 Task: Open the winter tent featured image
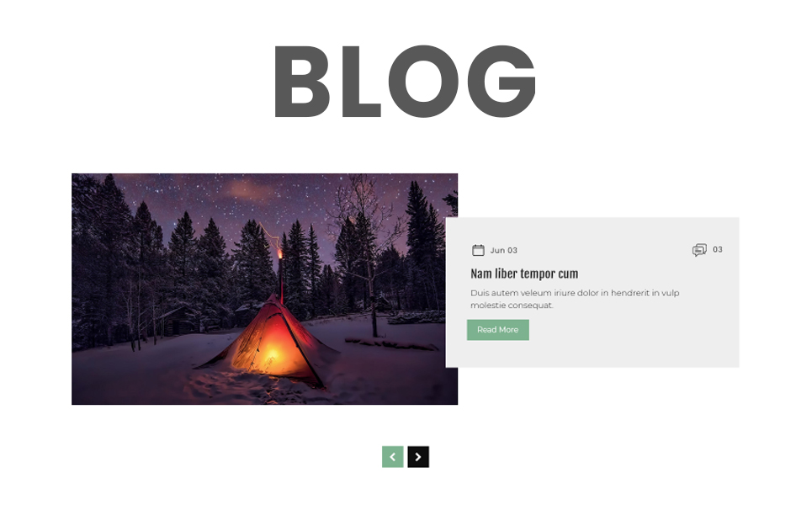[264, 289]
